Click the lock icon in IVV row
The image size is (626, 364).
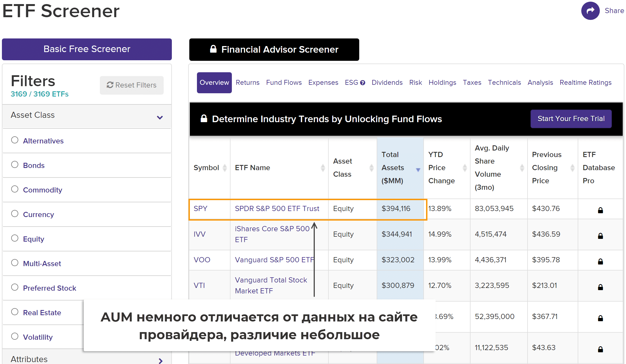pyautogui.click(x=600, y=236)
